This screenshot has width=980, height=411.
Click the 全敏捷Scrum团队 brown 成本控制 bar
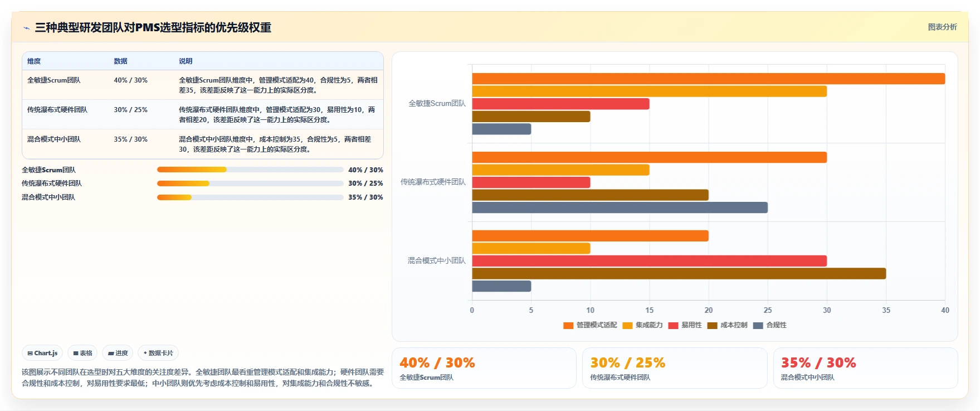[531, 117]
